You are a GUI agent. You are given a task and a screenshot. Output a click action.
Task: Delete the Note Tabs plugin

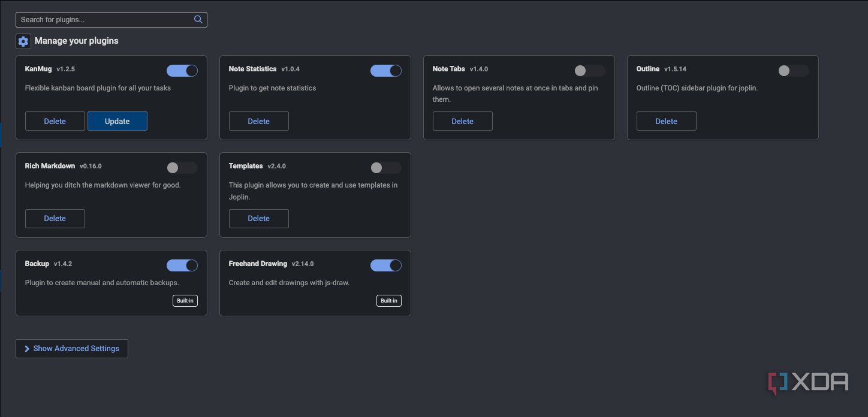462,120
